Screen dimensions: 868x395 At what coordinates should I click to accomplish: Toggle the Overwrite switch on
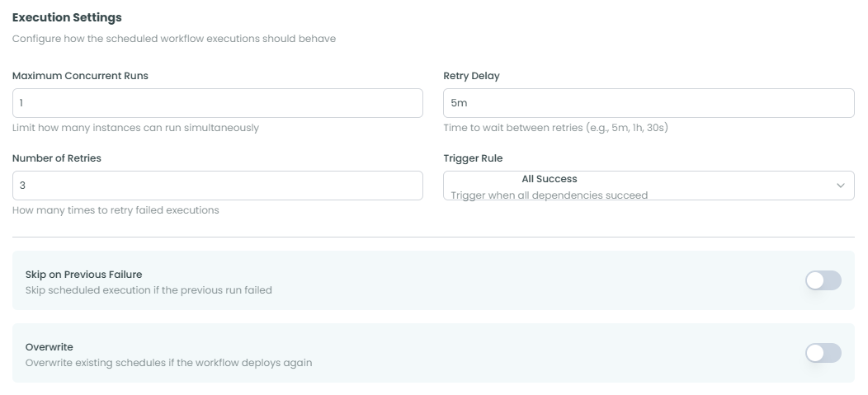tap(823, 353)
